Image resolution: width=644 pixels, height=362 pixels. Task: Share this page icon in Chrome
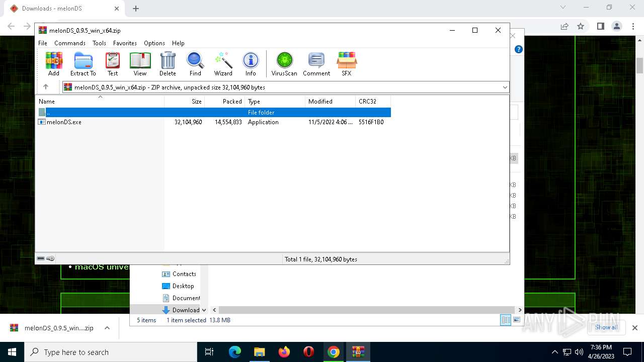coord(565,26)
